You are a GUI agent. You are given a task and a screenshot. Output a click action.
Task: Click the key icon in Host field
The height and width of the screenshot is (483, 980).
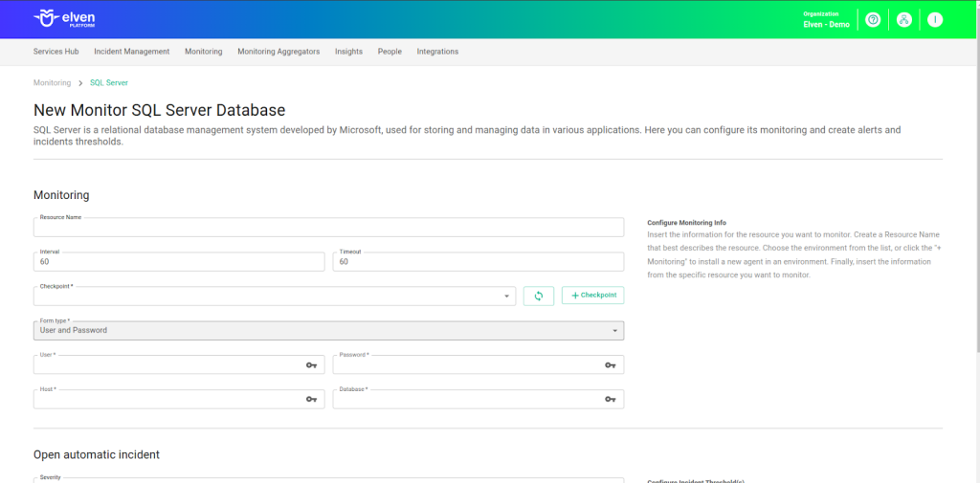311,399
